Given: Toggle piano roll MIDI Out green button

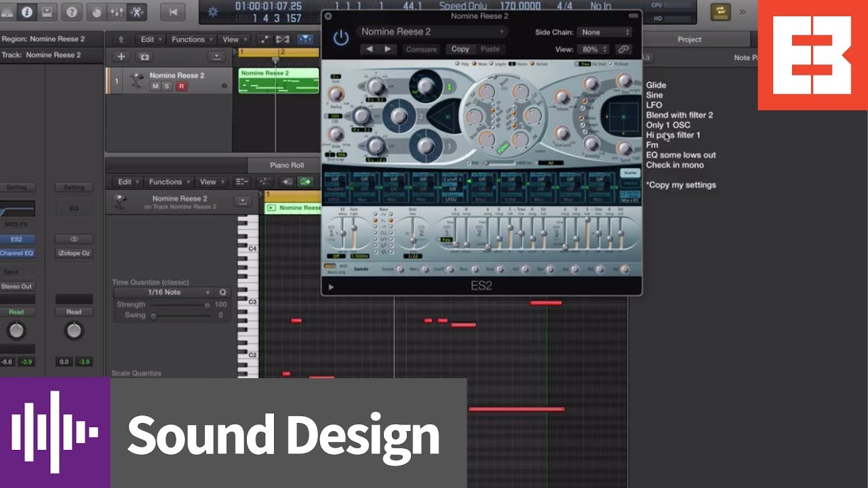Looking at the screenshot, I should (x=305, y=182).
